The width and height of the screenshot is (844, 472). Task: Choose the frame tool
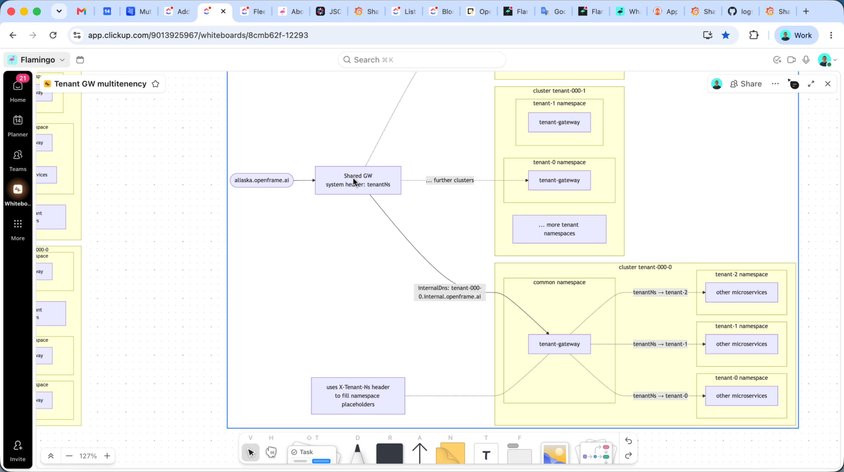click(519, 454)
